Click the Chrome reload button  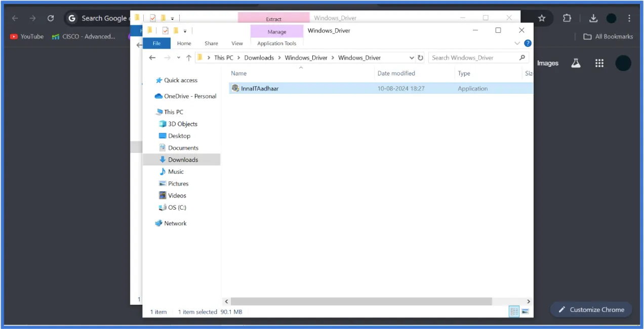point(51,18)
